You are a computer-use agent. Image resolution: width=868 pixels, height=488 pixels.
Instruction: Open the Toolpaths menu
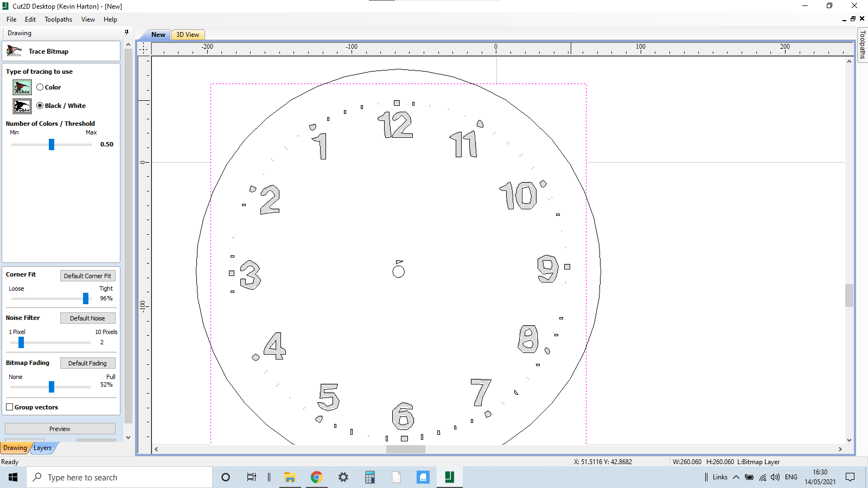58,19
